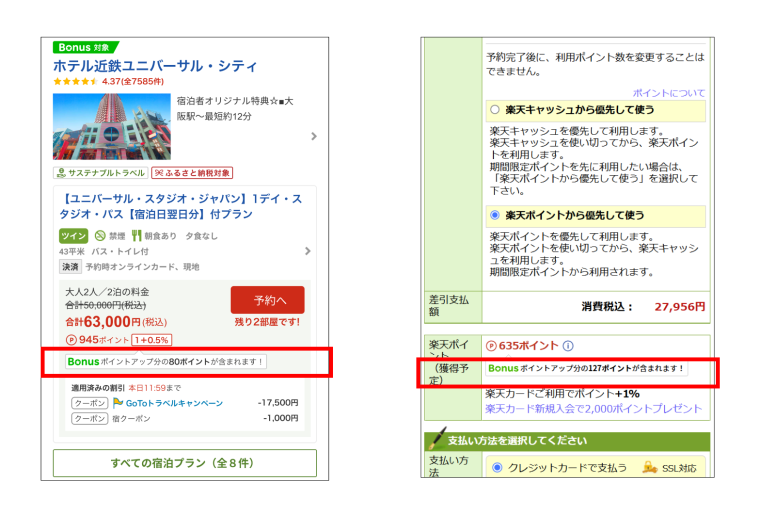This screenshot has height=516, width=760.
Task: Click the Bonus 対象 green badge
Action: click(85, 47)
